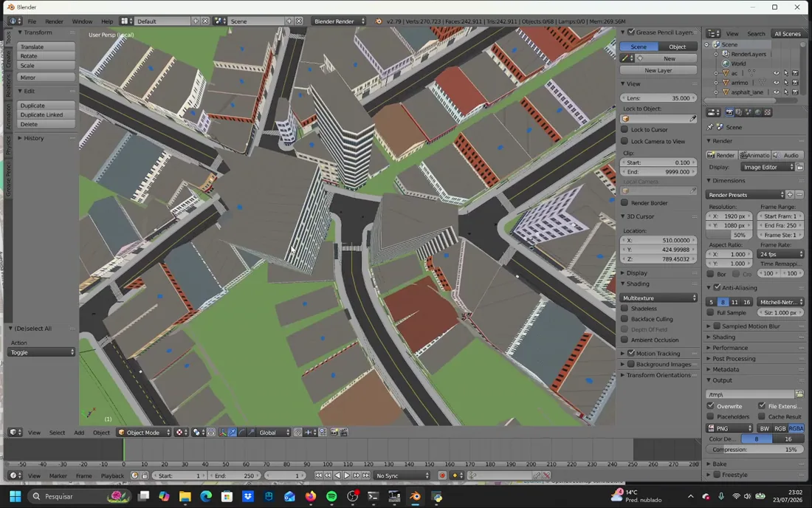812x508 pixels.
Task: Toggle the 3D manipulator widget icon
Action: pyautogui.click(x=223, y=433)
